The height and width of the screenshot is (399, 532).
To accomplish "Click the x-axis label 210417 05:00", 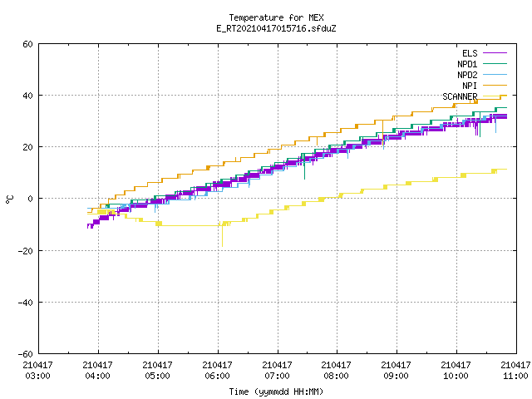I will click(x=157, y=371).
